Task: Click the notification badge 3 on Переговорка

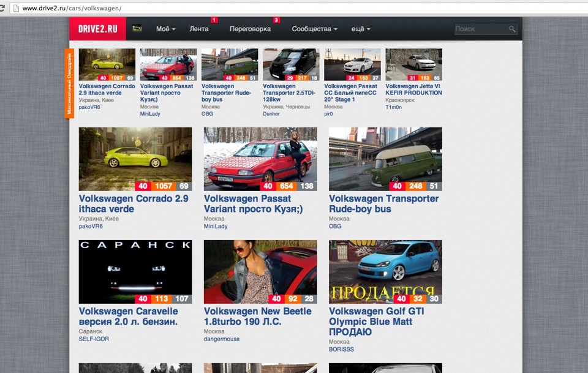Action: coord(276,20)
